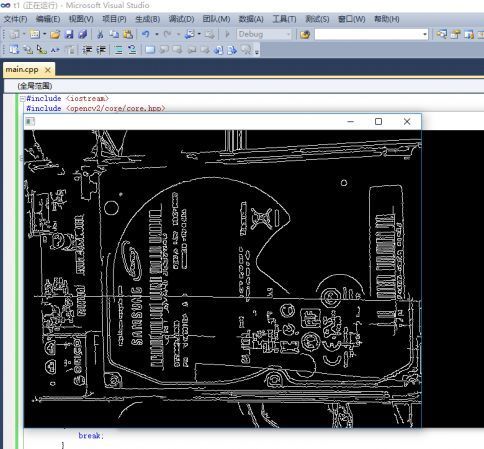Close the main.cpp tab
The image size is (484, 449).
(48, 70)
